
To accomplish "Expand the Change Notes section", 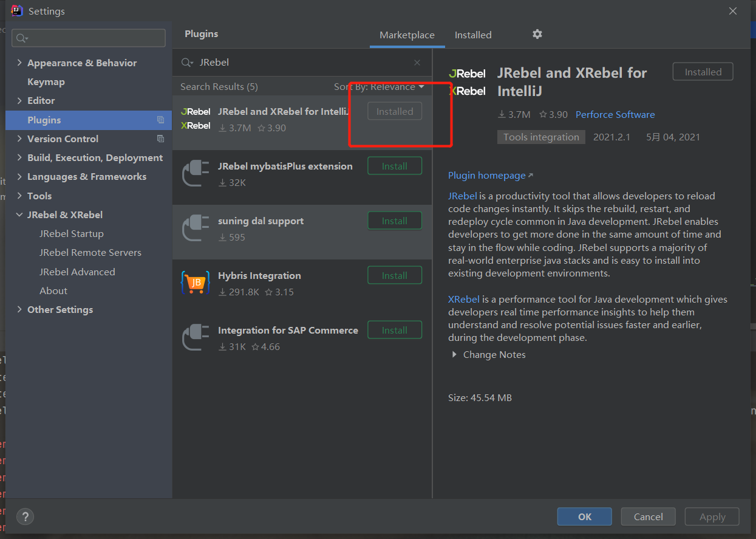I will (454, 354).
